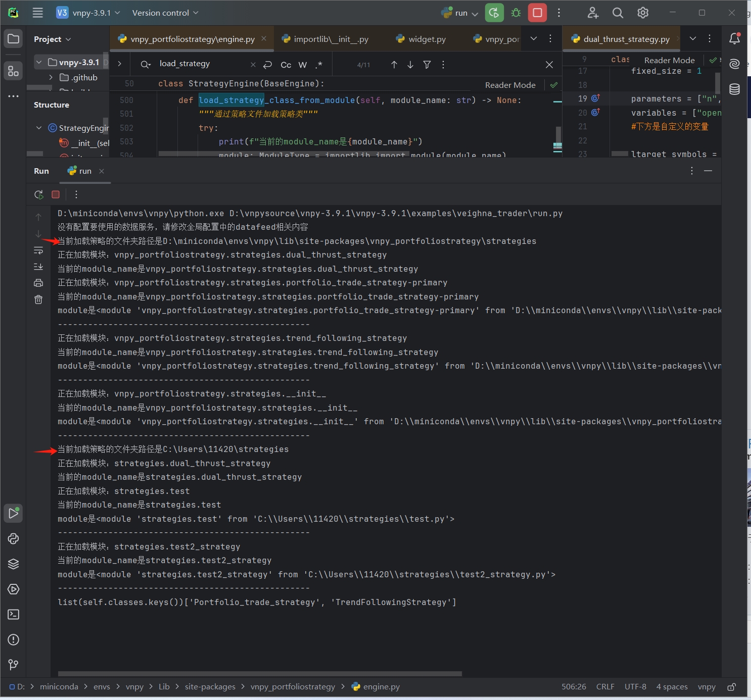Open IDE settings gear

[643, 13]
